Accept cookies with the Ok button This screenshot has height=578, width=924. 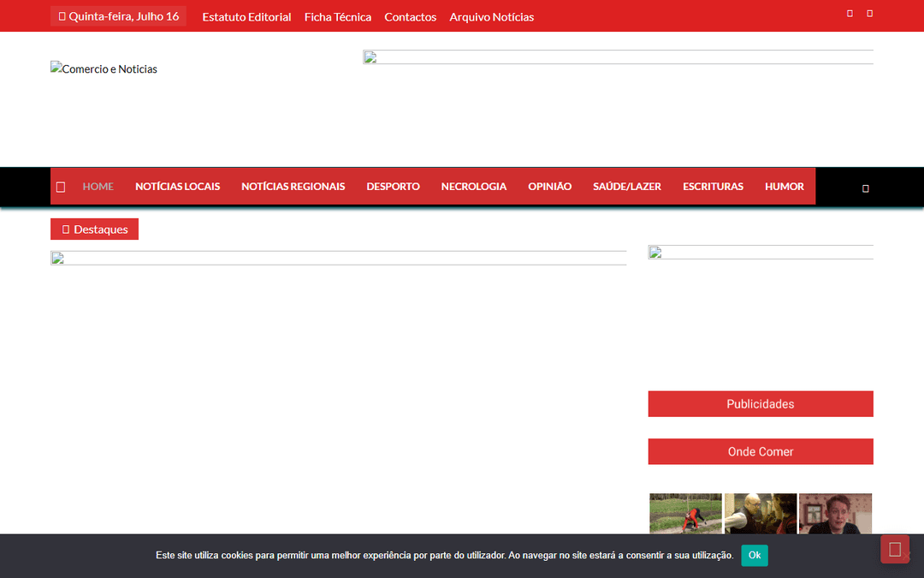click(x=755, y=555)
